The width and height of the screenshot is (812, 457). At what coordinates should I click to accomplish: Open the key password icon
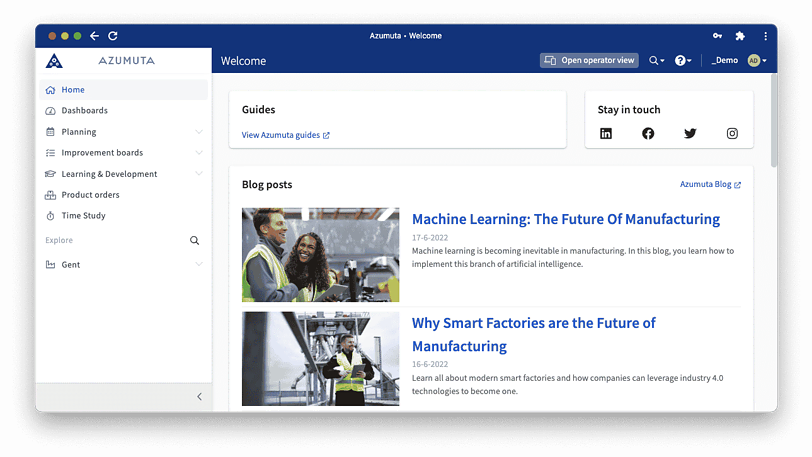click(717, 36)
